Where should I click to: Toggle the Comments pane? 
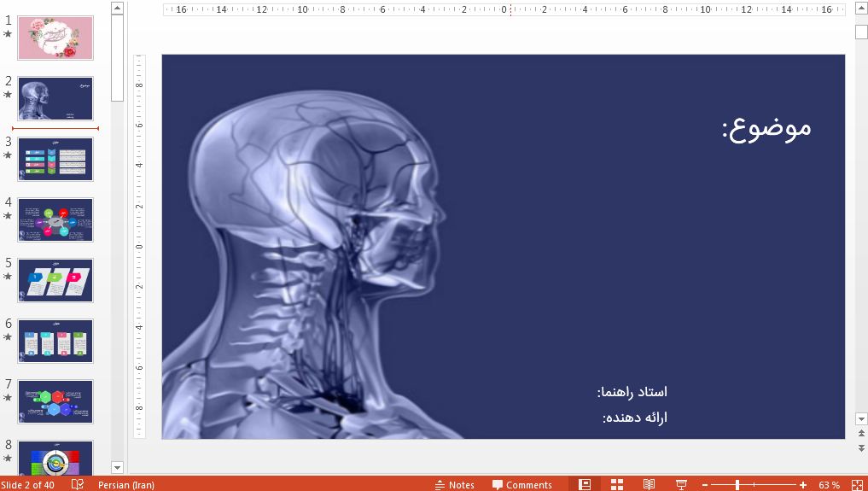point(521,484)
